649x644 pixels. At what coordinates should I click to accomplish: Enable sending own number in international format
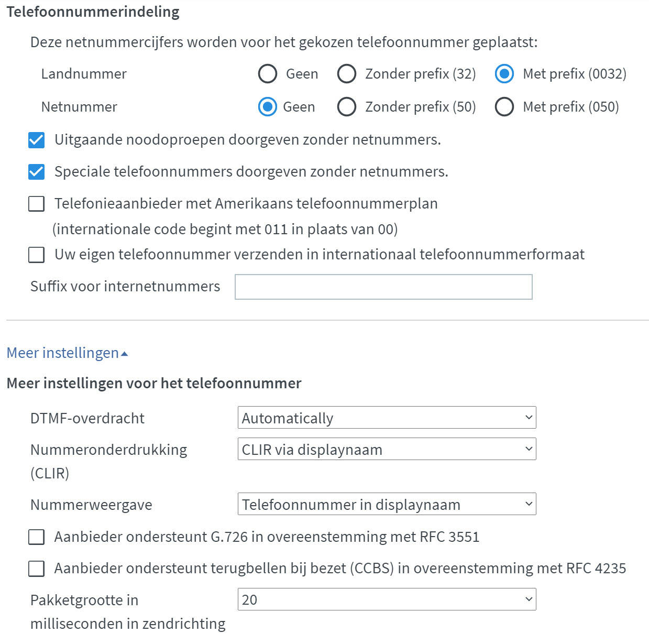(36, 255)
